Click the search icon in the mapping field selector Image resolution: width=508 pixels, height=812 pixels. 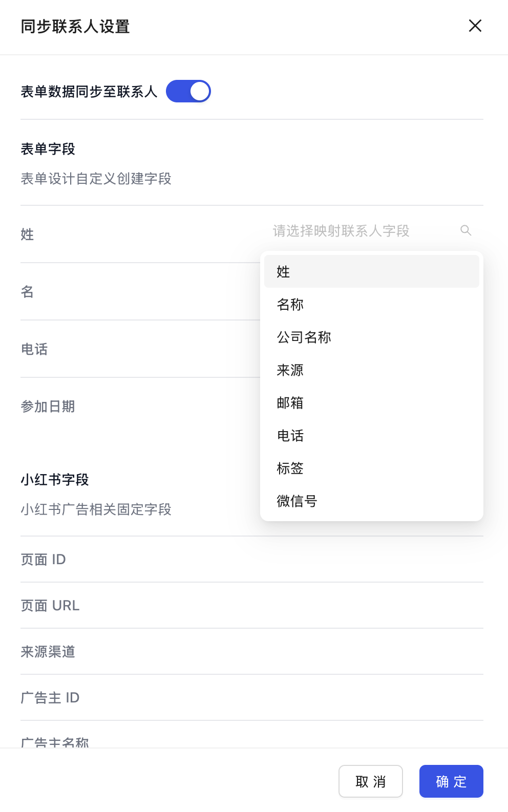point(465,230)
